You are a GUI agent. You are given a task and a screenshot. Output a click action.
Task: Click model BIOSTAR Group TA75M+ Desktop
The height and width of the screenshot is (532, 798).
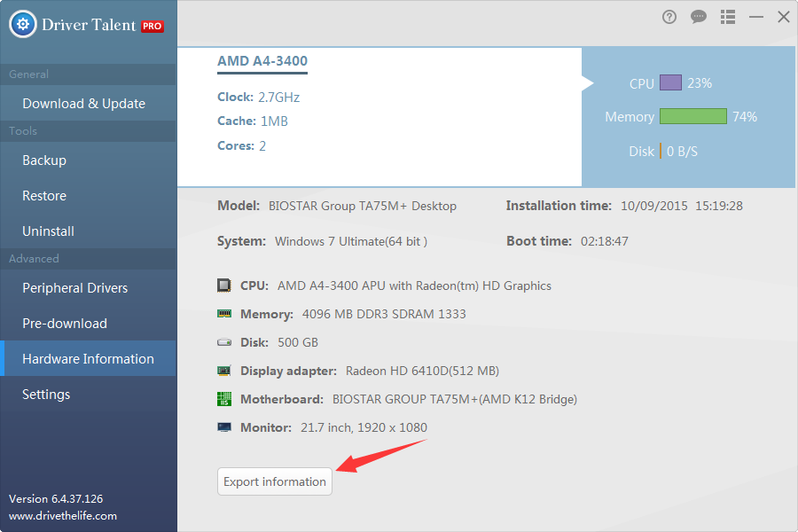pyautogui.click(x=363, y=206)
